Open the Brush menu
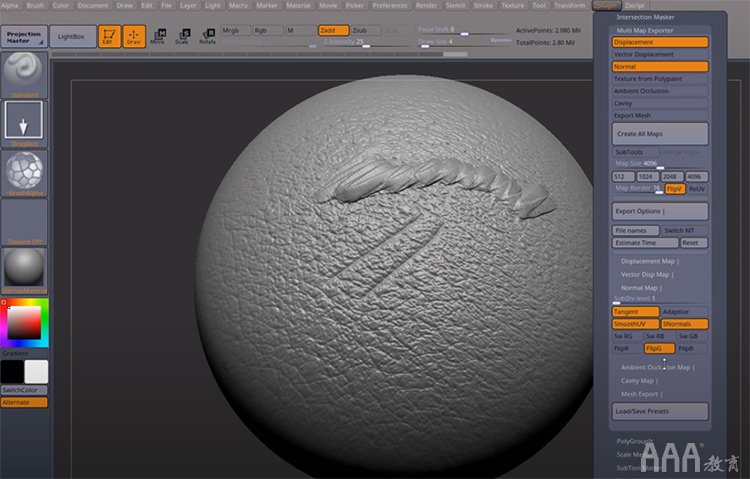 coord(35,5)
